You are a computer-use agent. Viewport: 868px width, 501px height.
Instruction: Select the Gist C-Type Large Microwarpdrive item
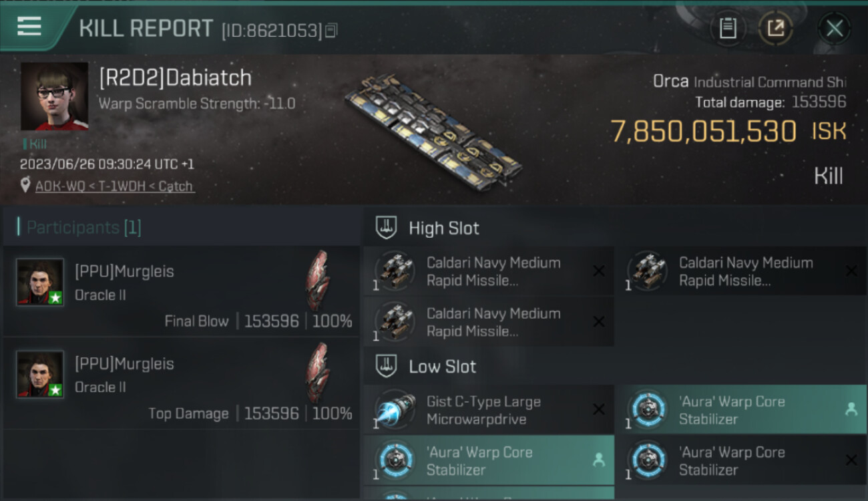(483, 410)
